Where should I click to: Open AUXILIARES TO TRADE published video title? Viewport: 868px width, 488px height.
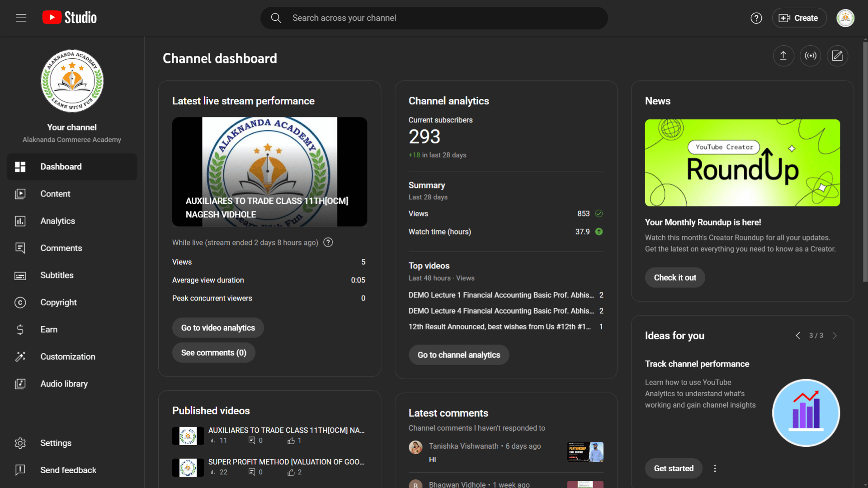pyautogui.click(x=286, y=431)
